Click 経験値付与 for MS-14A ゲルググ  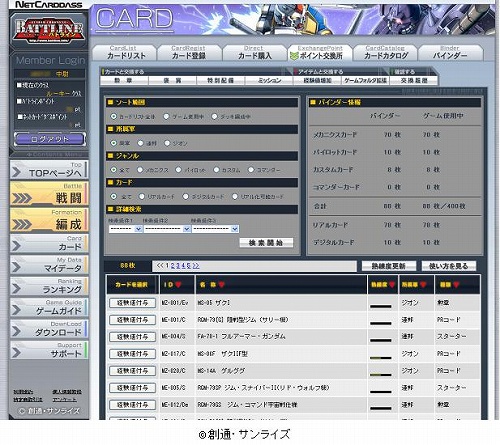click(133, 371)
